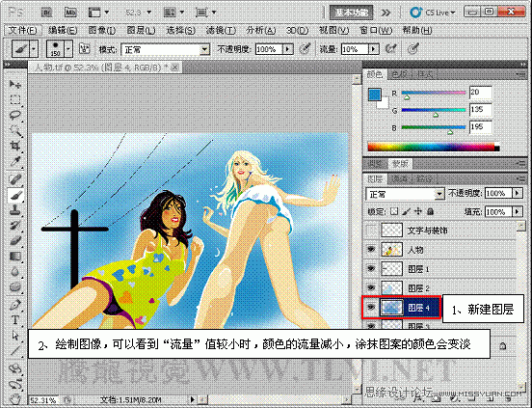Select the Move tool
Screen dimensions: 532x408
[14, 84]
